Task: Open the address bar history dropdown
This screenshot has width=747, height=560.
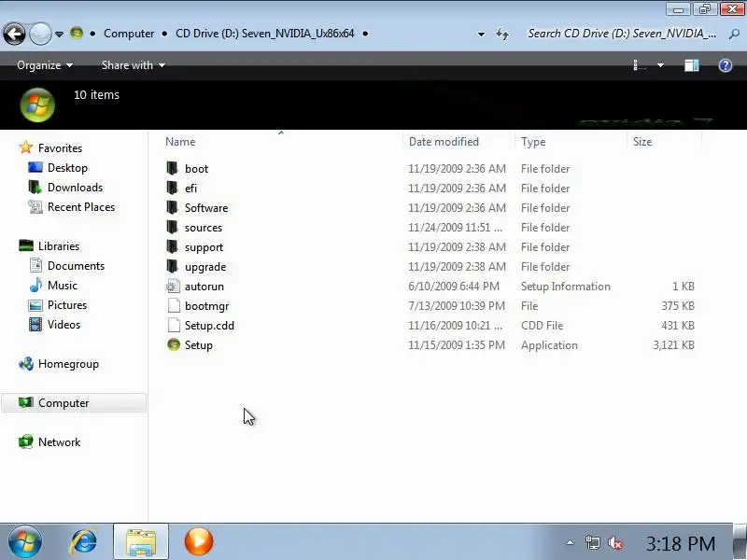Action: pos(481,35)
